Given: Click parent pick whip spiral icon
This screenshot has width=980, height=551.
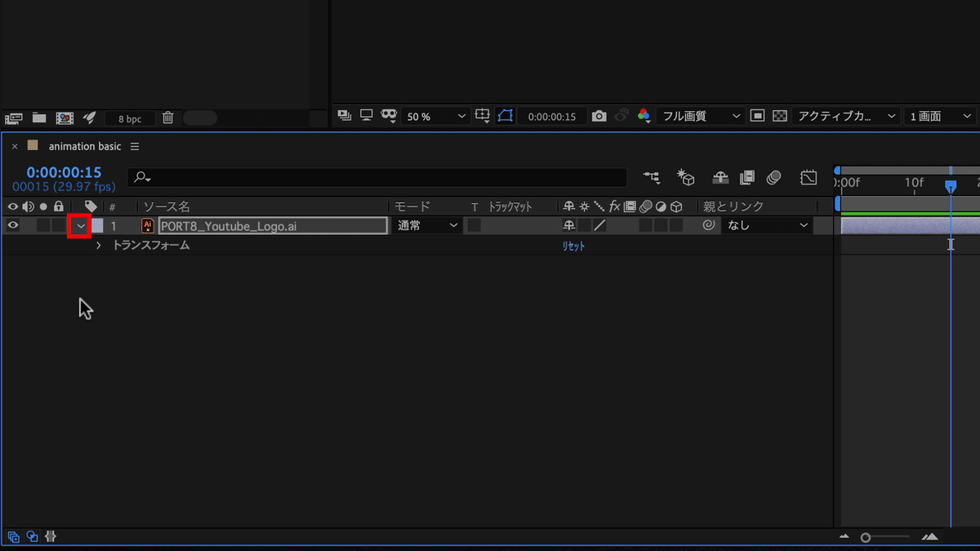Looking at the screenshot, I should click(x=708, y=225).
